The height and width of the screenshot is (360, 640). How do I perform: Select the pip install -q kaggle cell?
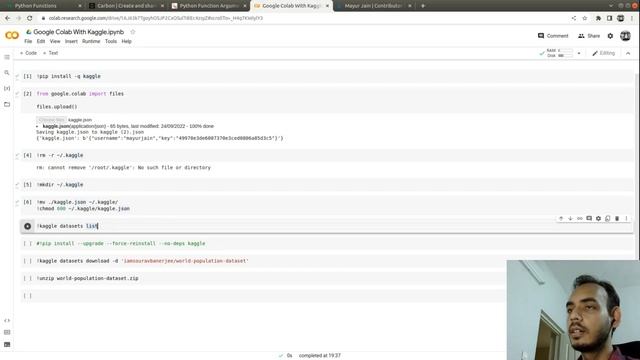pos(327,76)
